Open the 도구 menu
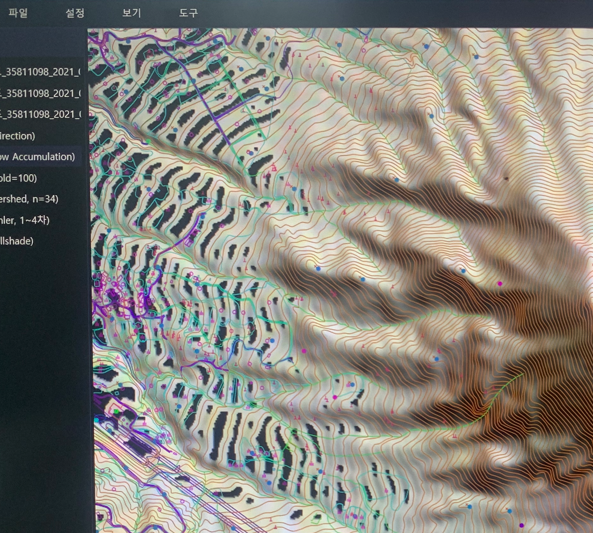The image size is (593, 533). point(188,13)
